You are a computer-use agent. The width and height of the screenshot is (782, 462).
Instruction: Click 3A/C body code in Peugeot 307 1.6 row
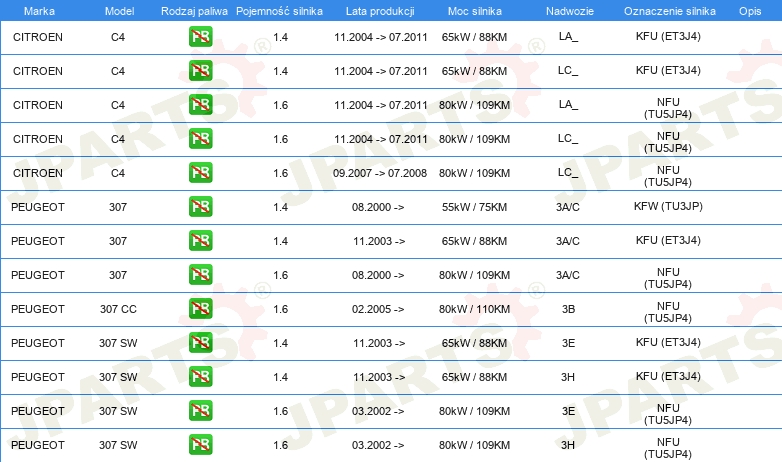pyautogui.click(x=568, y=275)
